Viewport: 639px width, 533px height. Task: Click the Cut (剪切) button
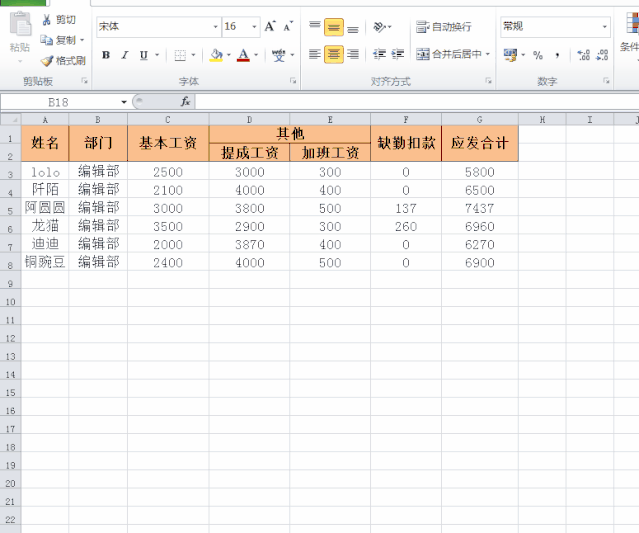(x=58, y=20)
